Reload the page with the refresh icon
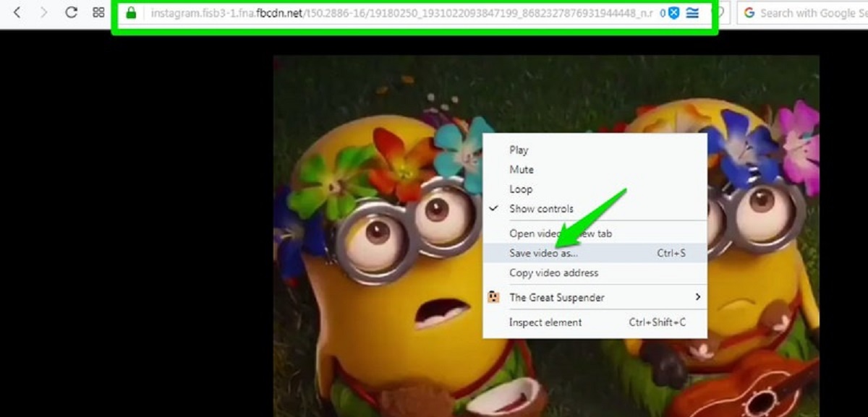Viewport: 868px width, 417px height. (71, 12)
